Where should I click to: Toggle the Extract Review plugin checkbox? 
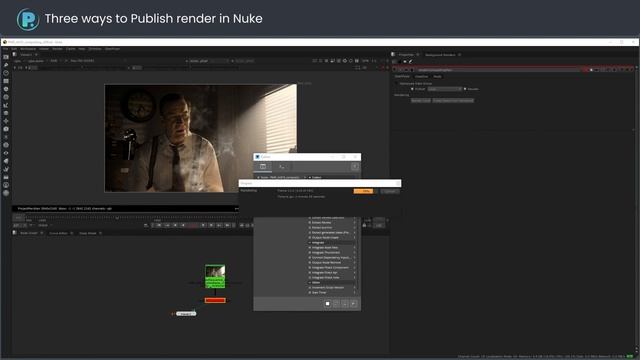coord(310,222)
